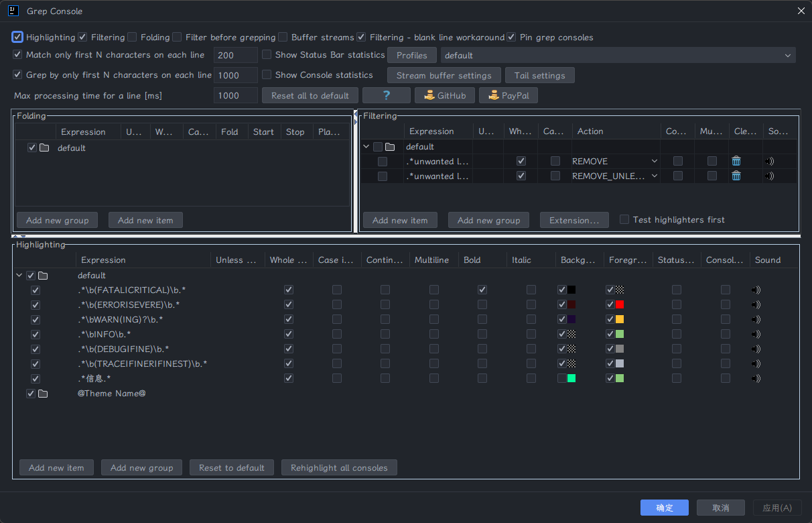Image resolution: width=812 pixels, height=523 pixels.
Task: Cancel dialog with 取消 button
Action: point(721,508)
